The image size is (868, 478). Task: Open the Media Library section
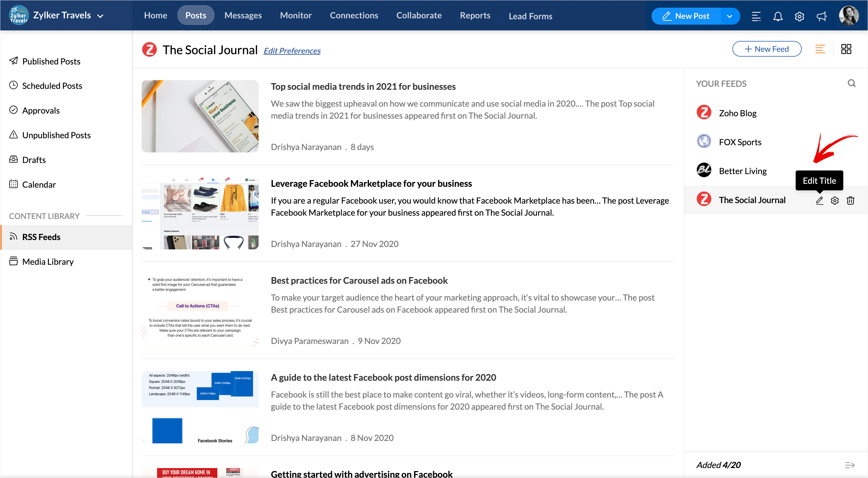48,261
